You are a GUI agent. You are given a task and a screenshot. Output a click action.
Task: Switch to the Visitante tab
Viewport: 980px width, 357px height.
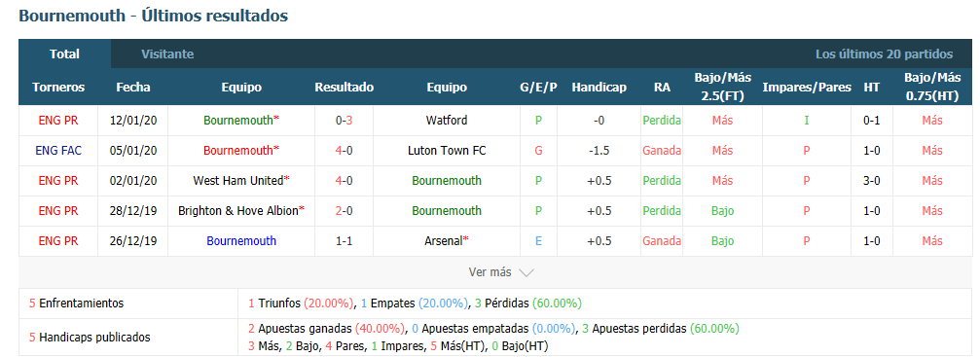[x=167, y=54]
